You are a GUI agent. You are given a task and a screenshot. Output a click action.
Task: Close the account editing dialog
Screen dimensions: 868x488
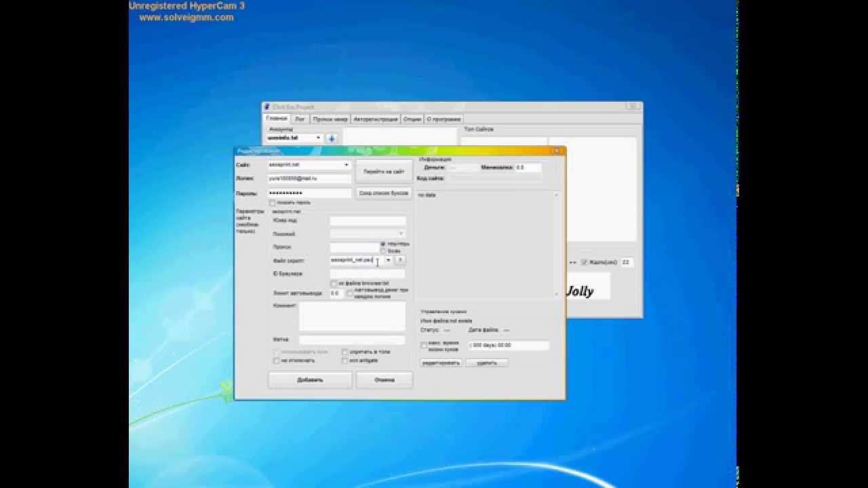pos(557,151)
